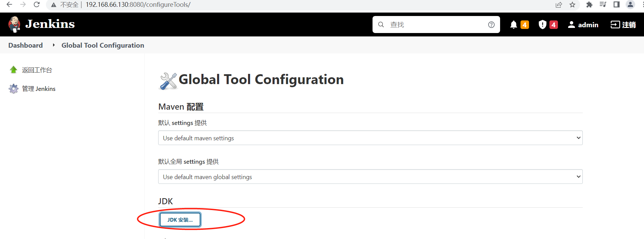Select Global Tool Configuration breadcrumb
The image size is (644, 239).
click(x=103, y=45)
